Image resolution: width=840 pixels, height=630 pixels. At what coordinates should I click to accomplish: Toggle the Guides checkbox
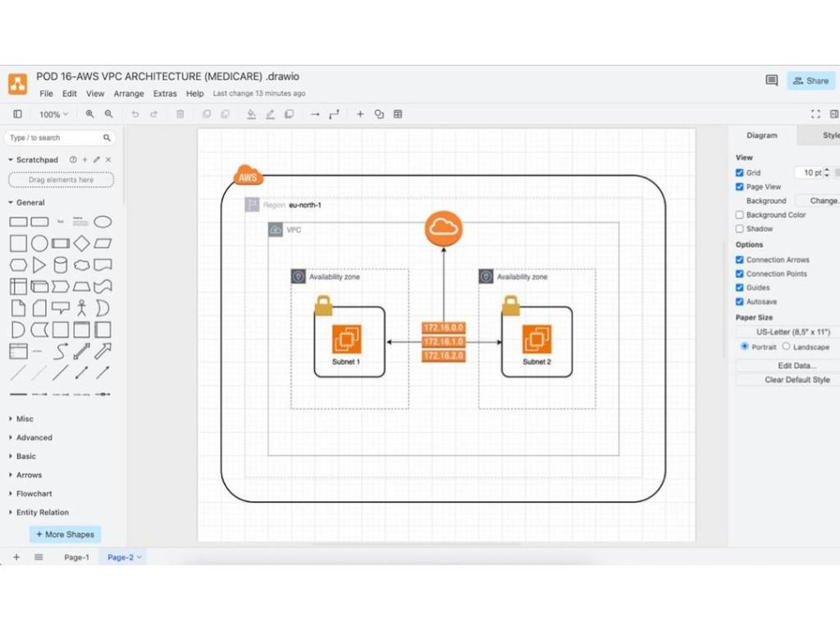coord(740,288)
